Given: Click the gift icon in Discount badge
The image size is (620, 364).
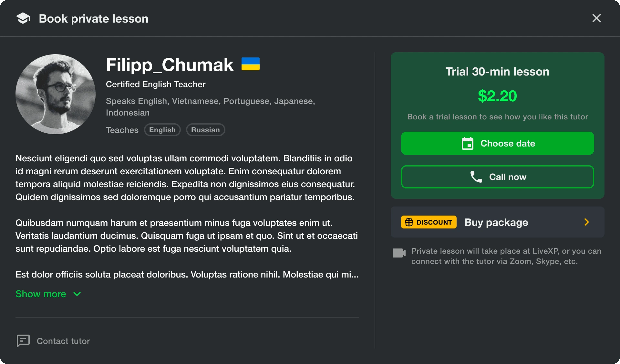Looking at the screenshot, I should pos(409,222).
